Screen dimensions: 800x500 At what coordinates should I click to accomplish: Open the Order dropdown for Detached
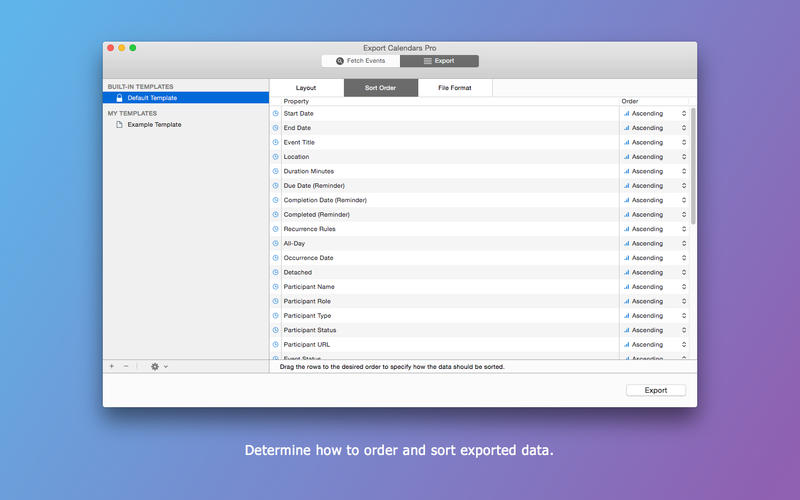tap(655, 272)
